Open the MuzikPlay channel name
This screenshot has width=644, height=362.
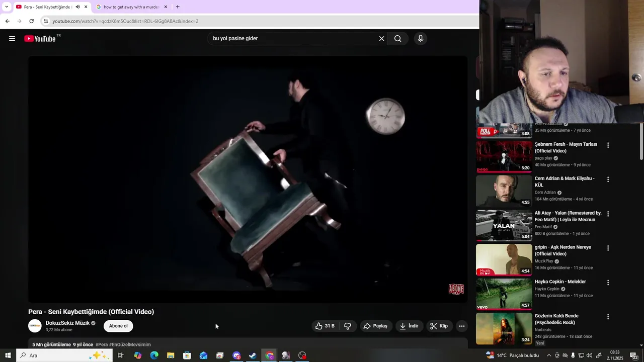[x=544, y=261]
